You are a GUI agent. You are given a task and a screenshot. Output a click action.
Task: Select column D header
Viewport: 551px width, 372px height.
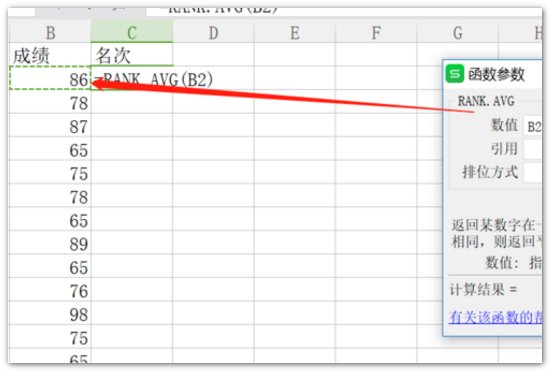point(213,33)
